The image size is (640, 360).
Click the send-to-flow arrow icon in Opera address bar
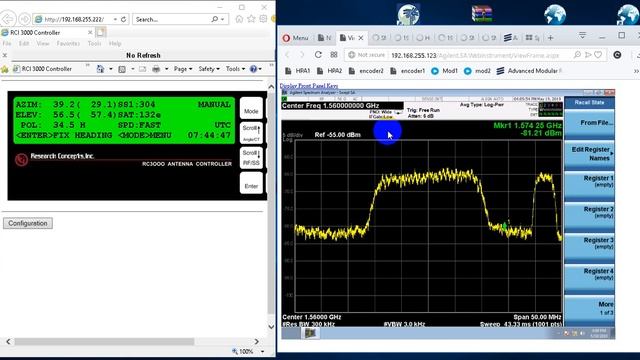coord(588,55)
